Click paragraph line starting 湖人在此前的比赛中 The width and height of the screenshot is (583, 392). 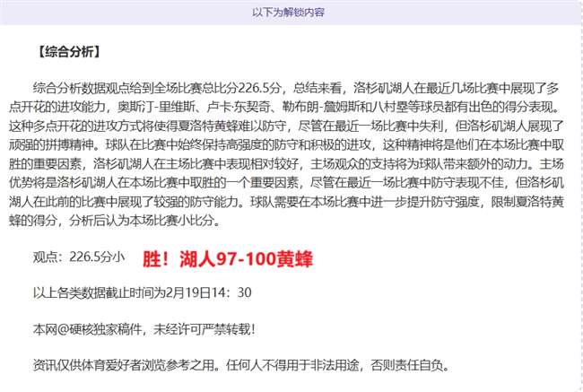tap(286, 202)
